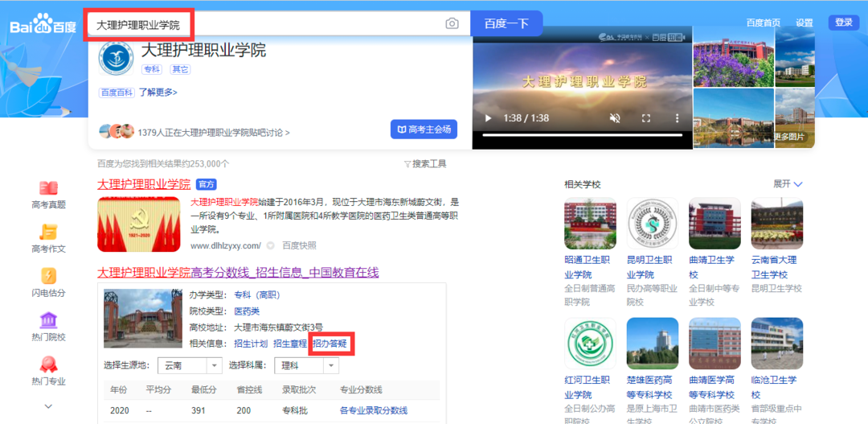This screenshot has height=424, width=868.
Task: Click 专科（高职） link
Action: (257, 294)
